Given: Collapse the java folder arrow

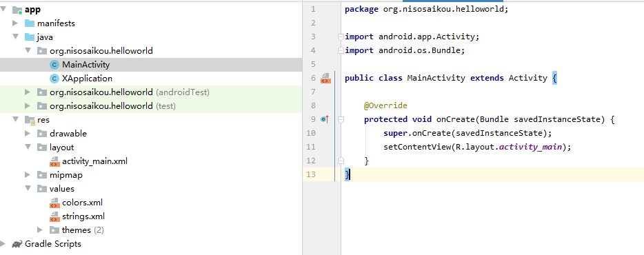Looking at the screenshot, I should [x=16, y=37].
